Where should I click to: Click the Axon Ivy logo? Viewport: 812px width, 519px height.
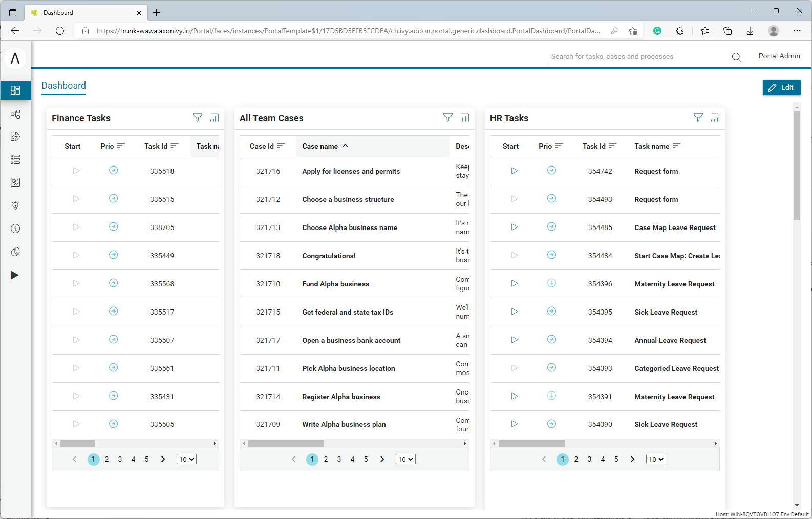tap(15, 58)
